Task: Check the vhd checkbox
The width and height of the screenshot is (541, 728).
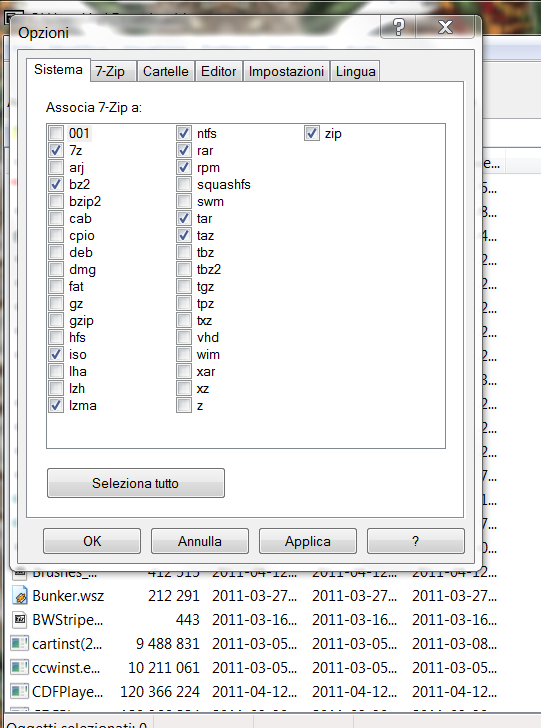Action: tap(184, 338)
